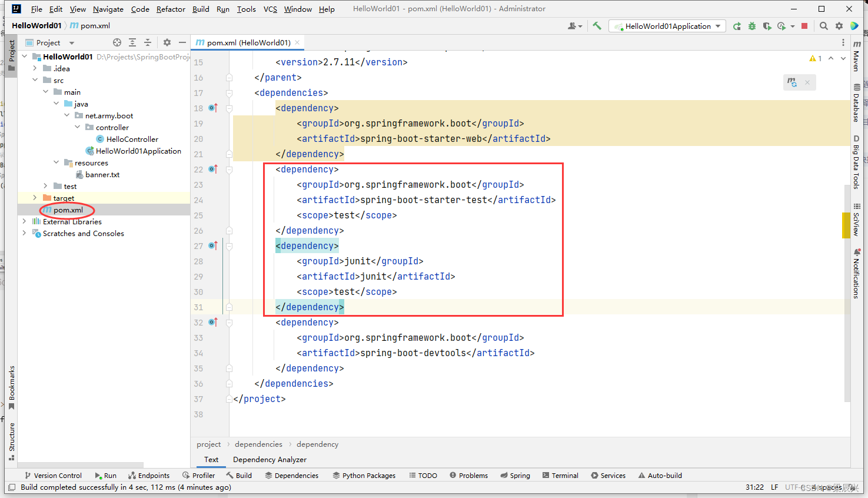The width and height of the screenshot is (868, 498).
Task: Open Project panel gear options
Action: point(167,42)
